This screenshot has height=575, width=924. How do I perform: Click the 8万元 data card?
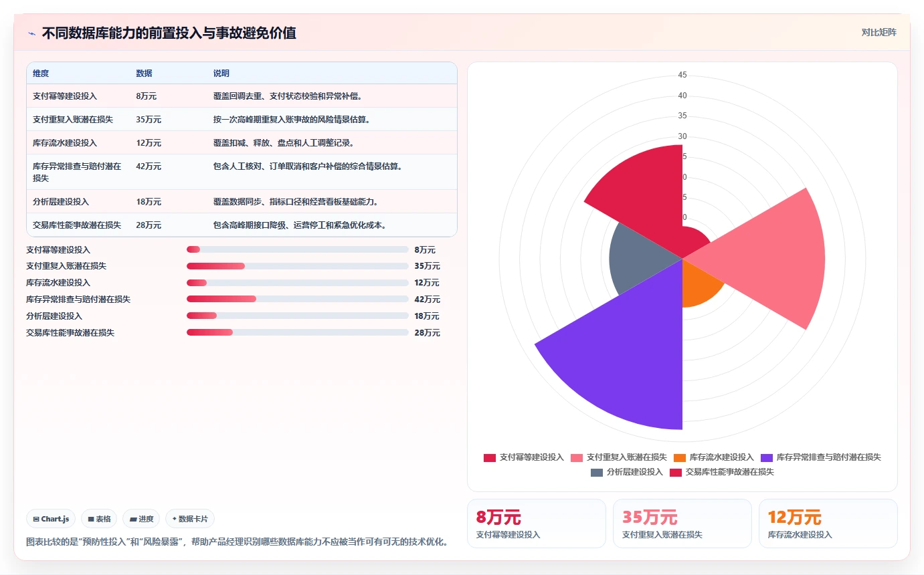537,524
